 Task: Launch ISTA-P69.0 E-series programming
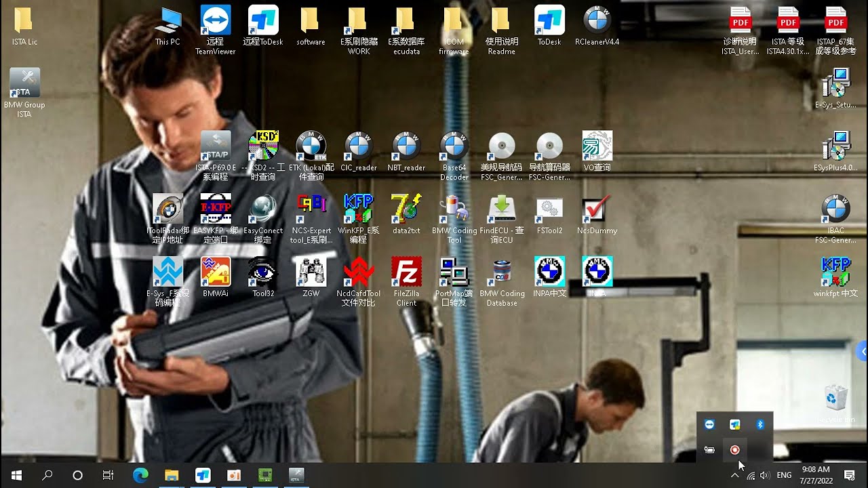[216, 156]
